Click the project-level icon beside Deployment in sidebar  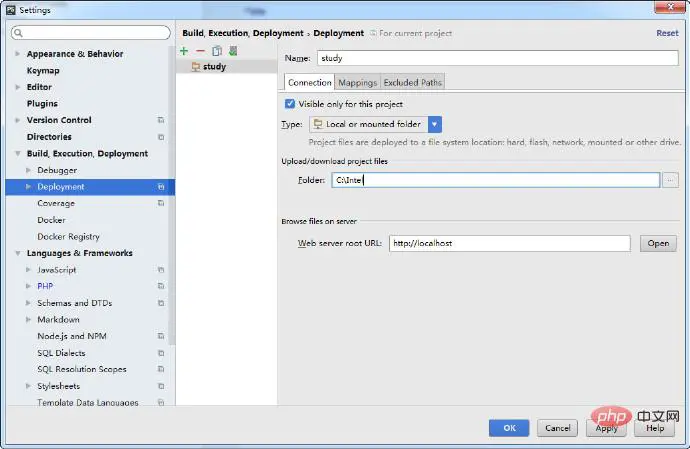161,187
